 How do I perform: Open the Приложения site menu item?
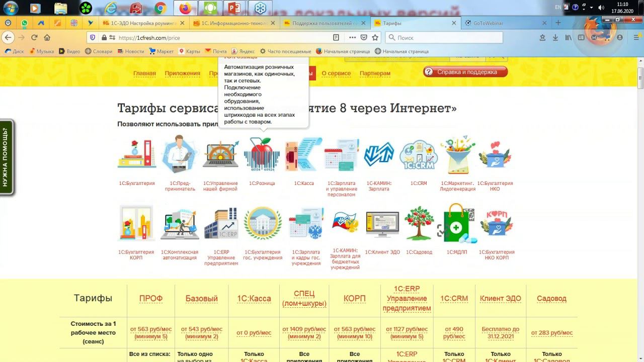(x=182, y=73)
